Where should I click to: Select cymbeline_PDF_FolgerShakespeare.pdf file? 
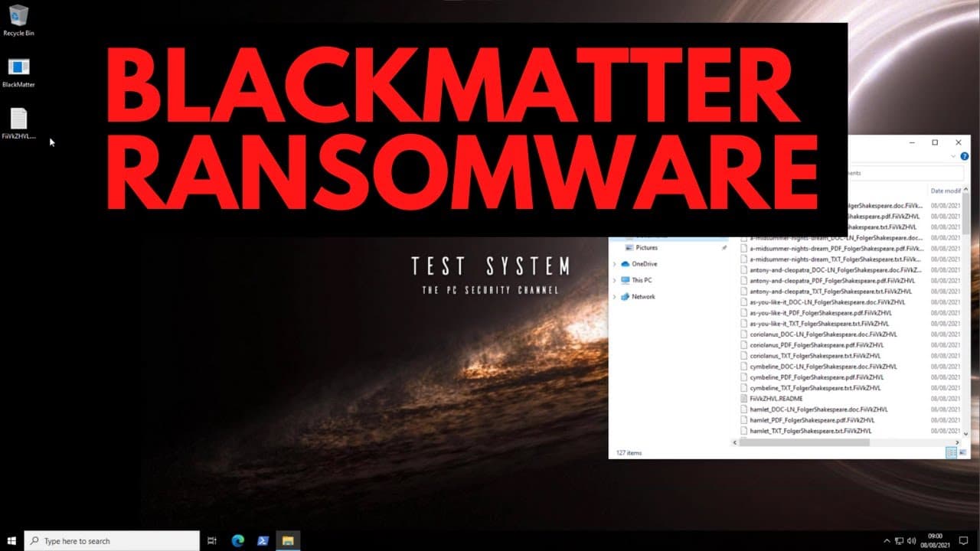(812, 377)
